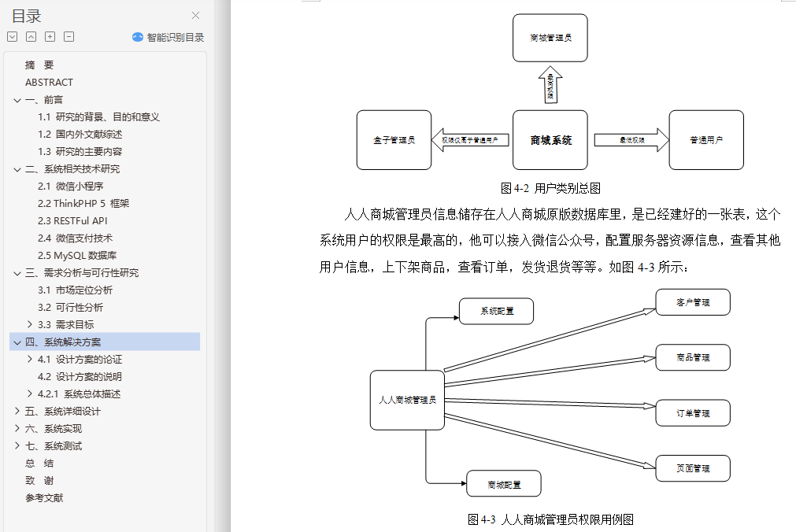Click the 订单管理 box

click(693, 413)
